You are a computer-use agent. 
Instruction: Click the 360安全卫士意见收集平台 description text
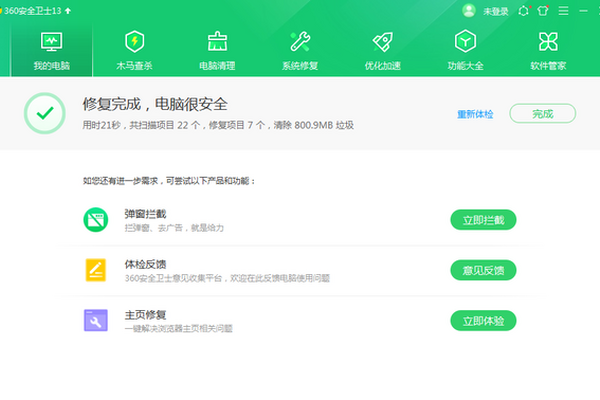pos(227,278)
